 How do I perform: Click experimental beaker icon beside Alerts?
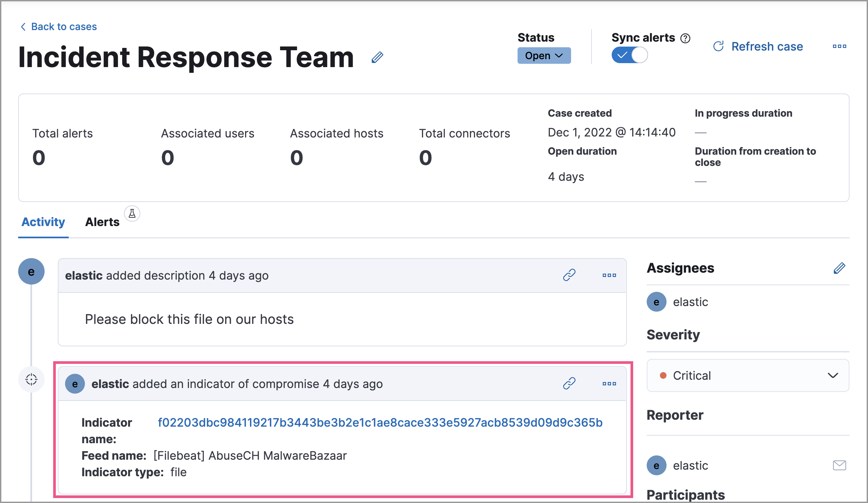(132, 214)
